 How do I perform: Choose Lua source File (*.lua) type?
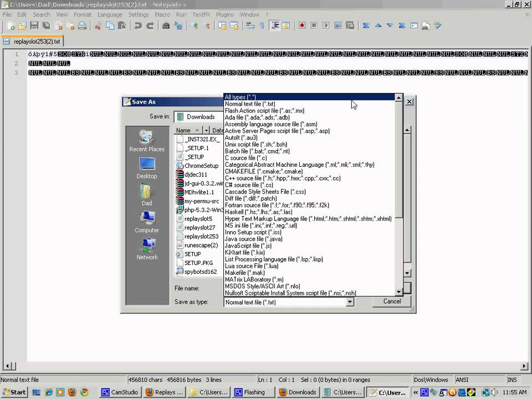pos(309,265)
